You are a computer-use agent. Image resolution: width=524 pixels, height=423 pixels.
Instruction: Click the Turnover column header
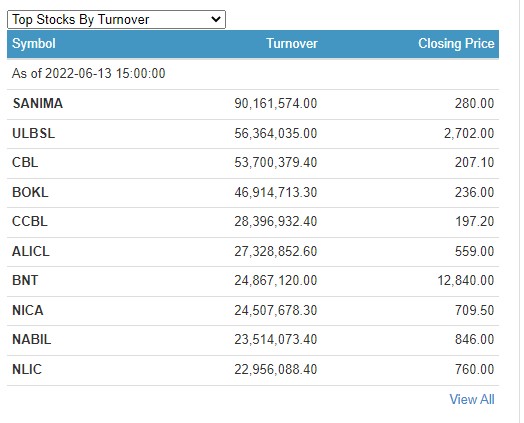(292, 44)
